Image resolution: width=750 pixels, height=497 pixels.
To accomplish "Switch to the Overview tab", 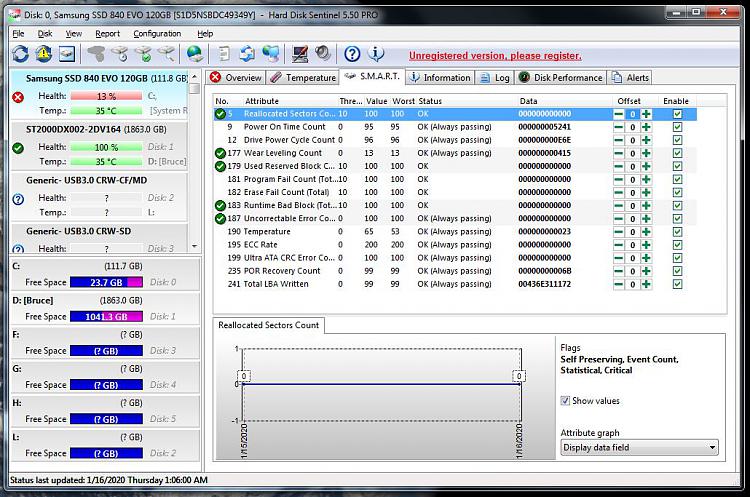I will pos(235,77).
